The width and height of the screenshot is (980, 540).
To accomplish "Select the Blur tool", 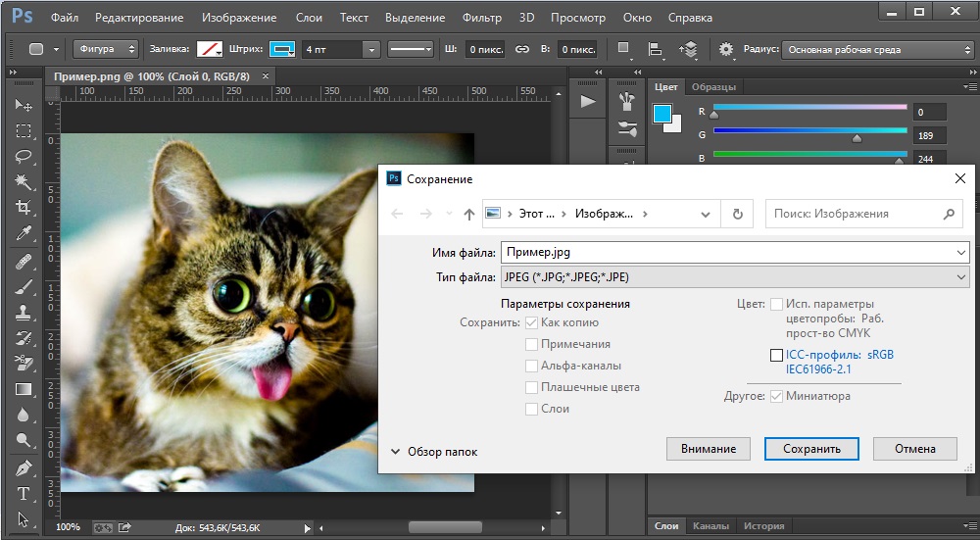I will 24,415.
